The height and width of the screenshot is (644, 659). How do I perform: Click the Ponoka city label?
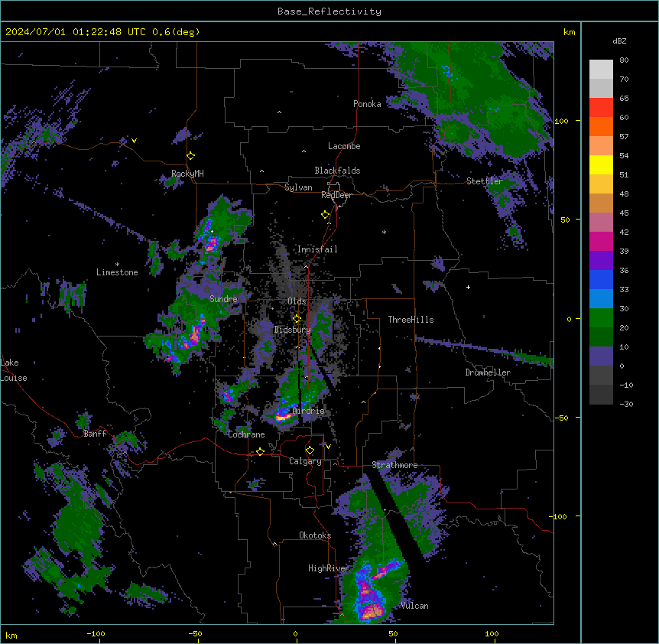(367, 104)
